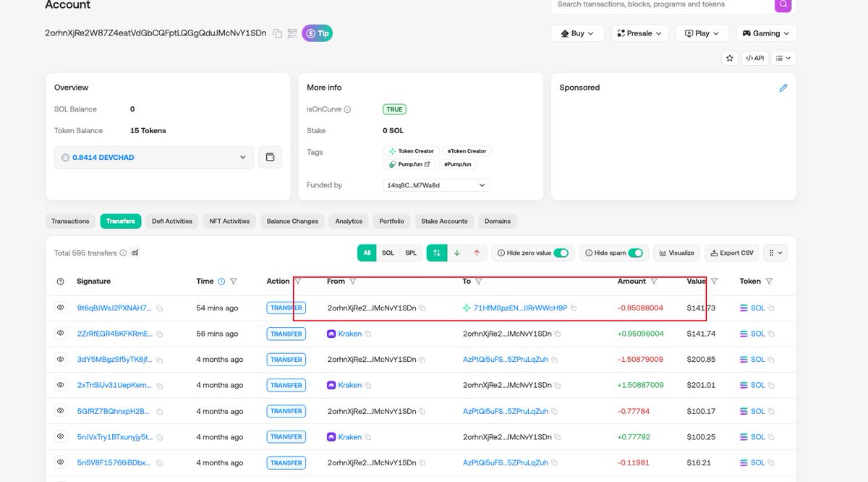Image resolution: width=868 pixels, height=482 pixels.
Task: Disable the Hide spam switch
Action: pyautogui.click(x=636, y=253)
